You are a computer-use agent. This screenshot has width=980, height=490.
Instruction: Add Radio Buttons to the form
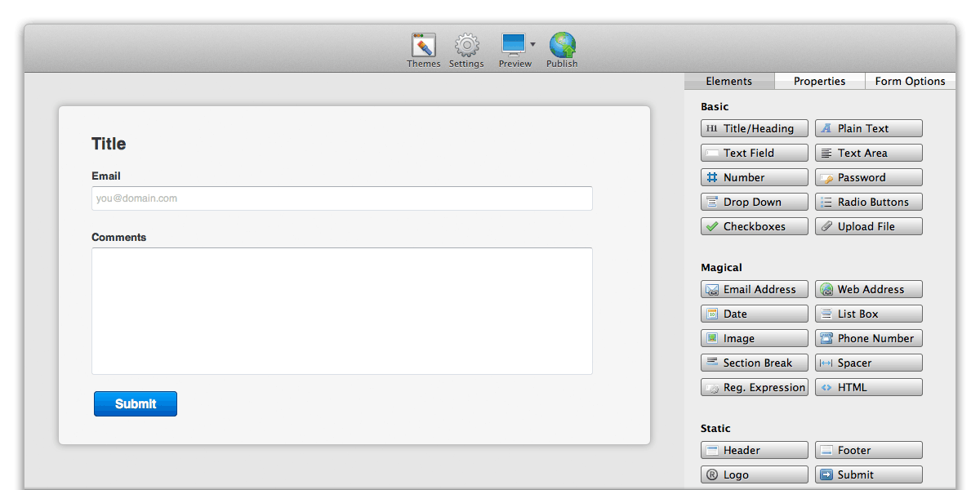(x=868, y=202)
